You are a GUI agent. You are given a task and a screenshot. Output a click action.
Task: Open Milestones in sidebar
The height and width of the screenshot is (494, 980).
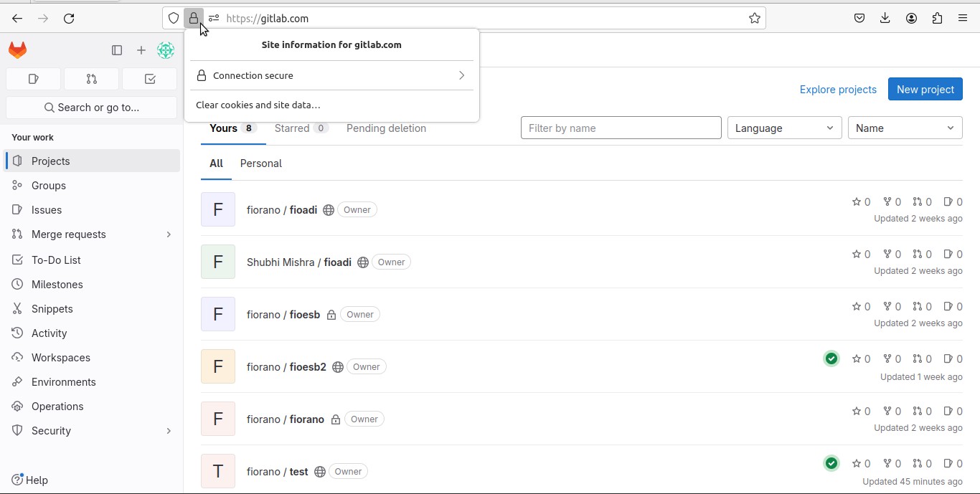tap(92, 284)
